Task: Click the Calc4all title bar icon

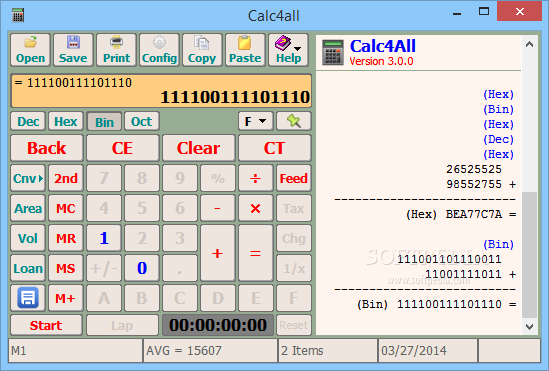Action: pyautogui.click(x=18, y=15)
